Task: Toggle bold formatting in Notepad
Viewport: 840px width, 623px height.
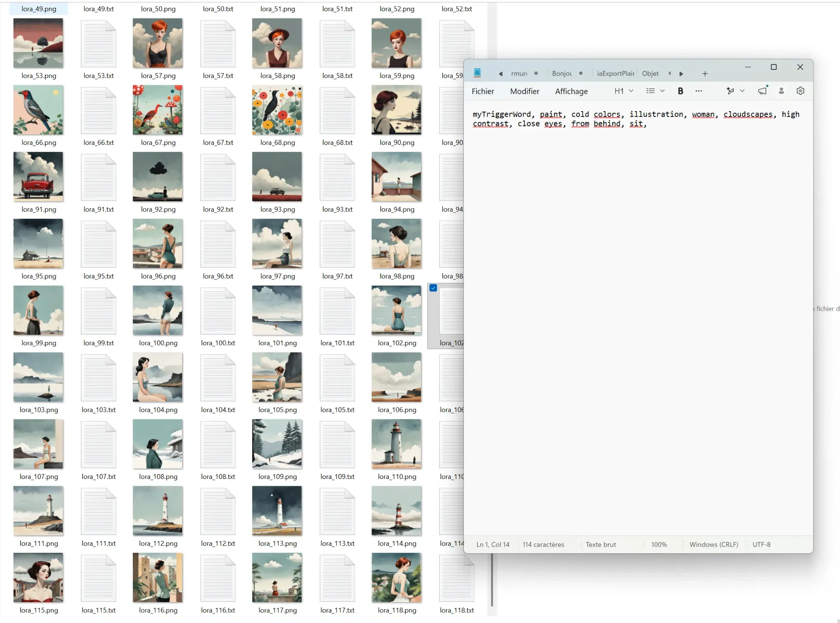Action: [680, 91]
